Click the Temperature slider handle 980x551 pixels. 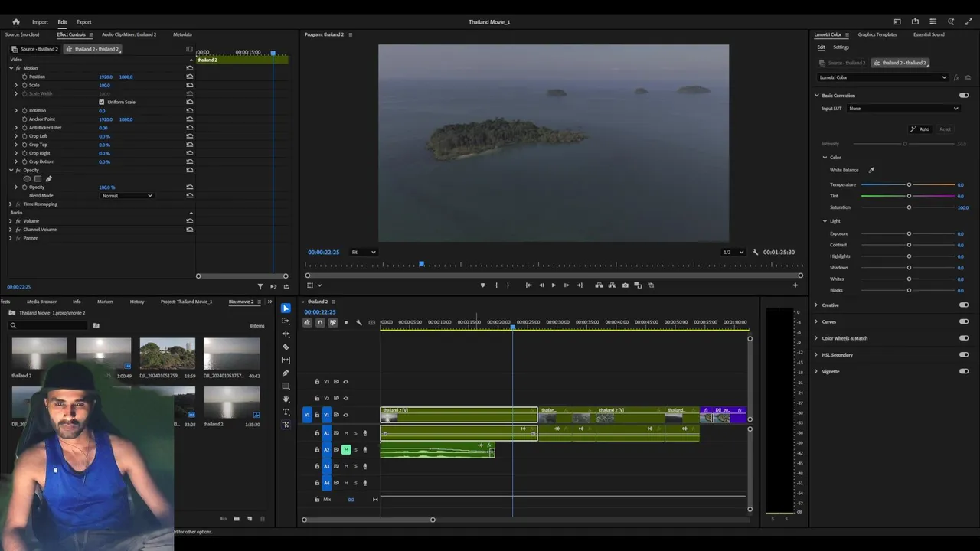click(x=909, y=184)
